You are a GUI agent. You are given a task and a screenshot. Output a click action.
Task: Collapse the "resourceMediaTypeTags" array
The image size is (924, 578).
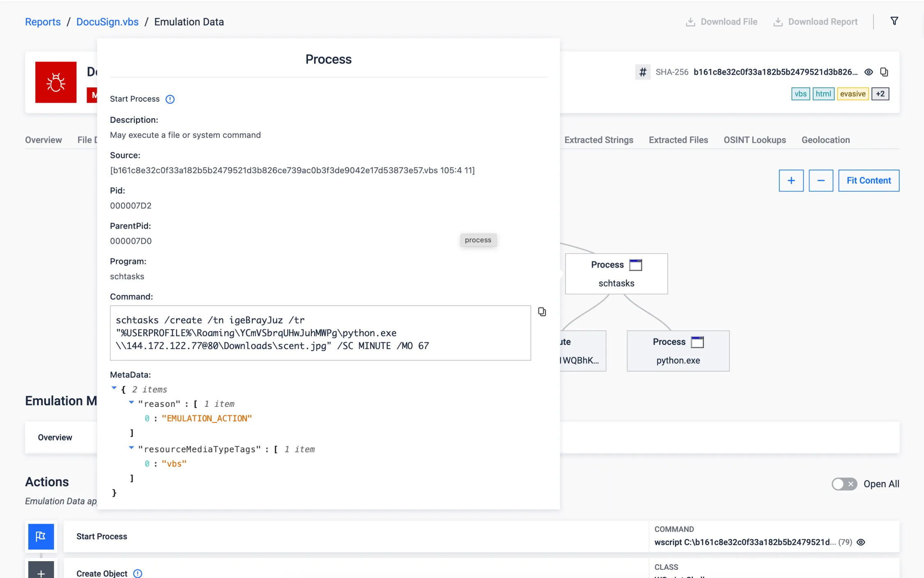[131, 448]
